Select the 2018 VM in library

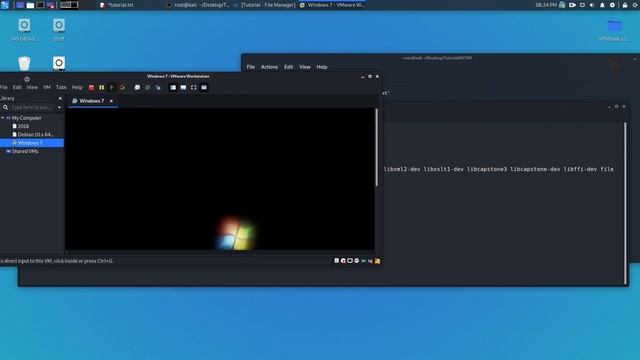23,126
